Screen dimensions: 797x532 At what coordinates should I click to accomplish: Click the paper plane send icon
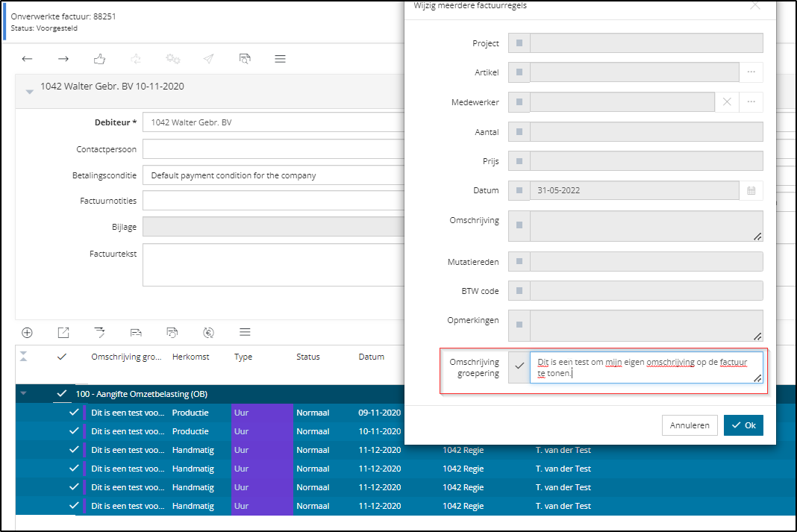pyautogui.click(x=208, y=59)
